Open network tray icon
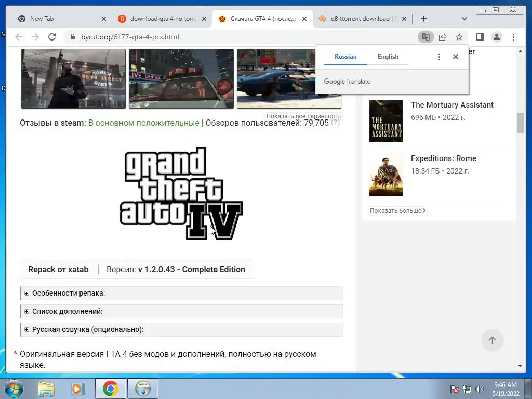Viewport: 532px width, 399px height. 467,389
